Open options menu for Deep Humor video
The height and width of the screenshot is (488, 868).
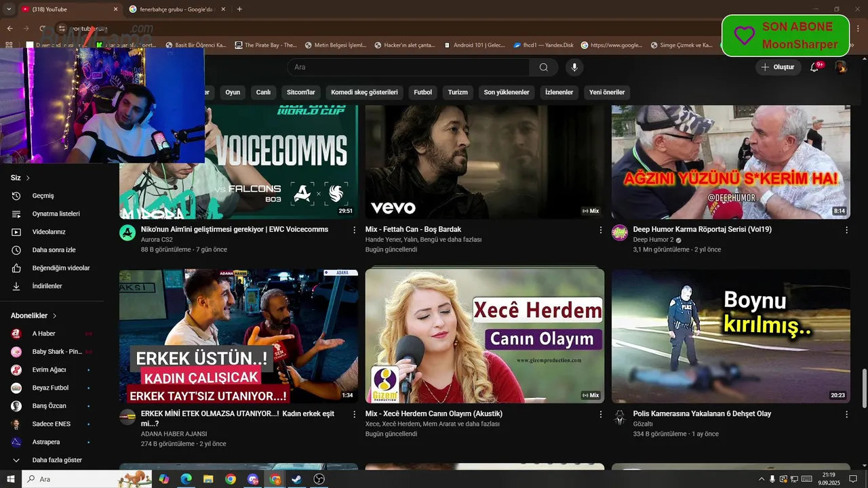click(x=846, y=230)
